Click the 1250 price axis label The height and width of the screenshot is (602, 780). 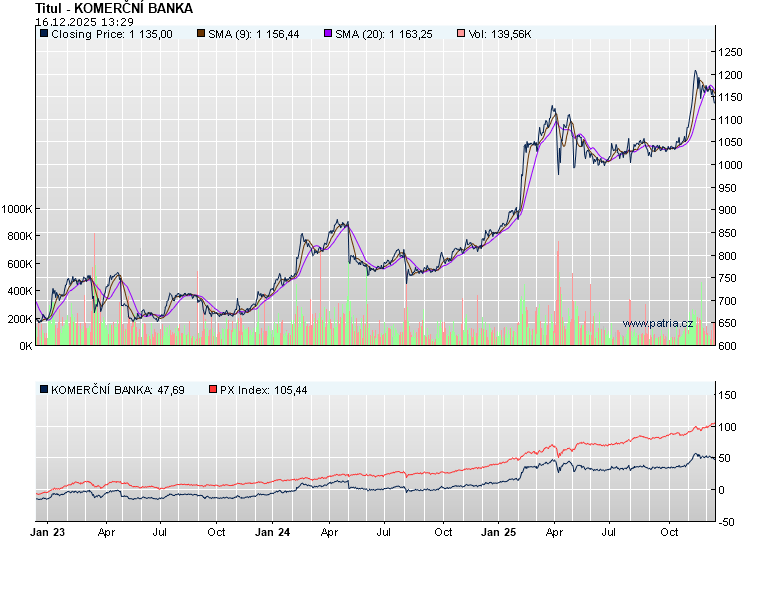click(731, 51)
